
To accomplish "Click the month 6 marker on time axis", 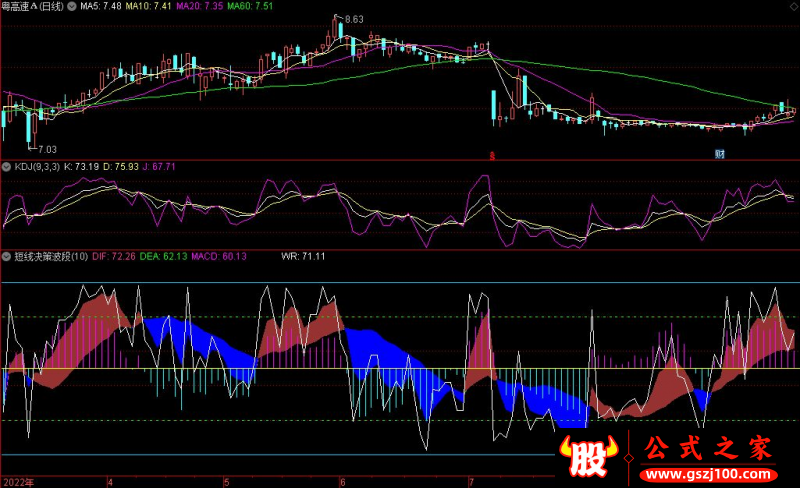I will (343, 481).
